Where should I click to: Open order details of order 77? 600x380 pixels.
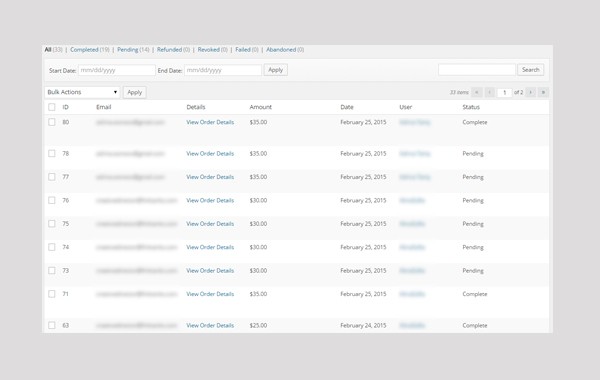tap(210, 177)
